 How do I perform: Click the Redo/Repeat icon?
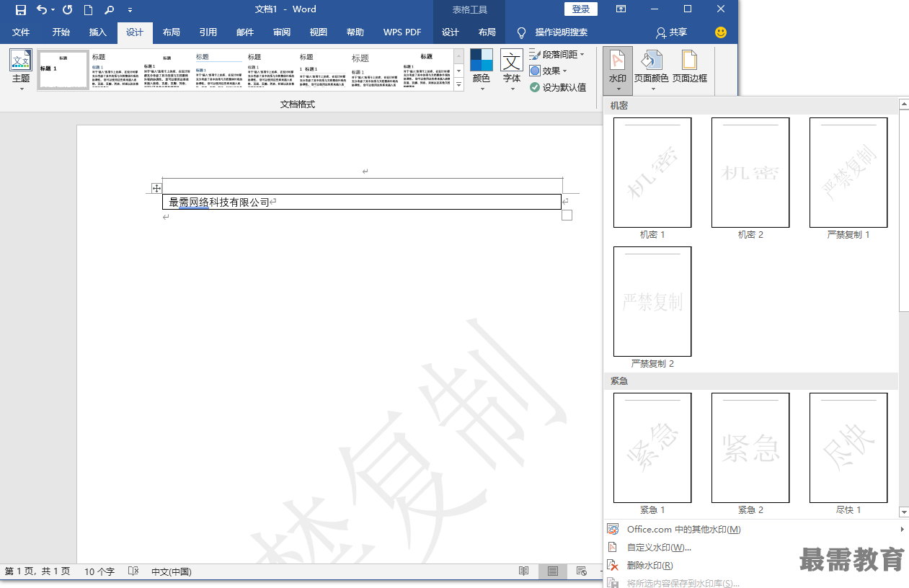click(x=67, y=9)
